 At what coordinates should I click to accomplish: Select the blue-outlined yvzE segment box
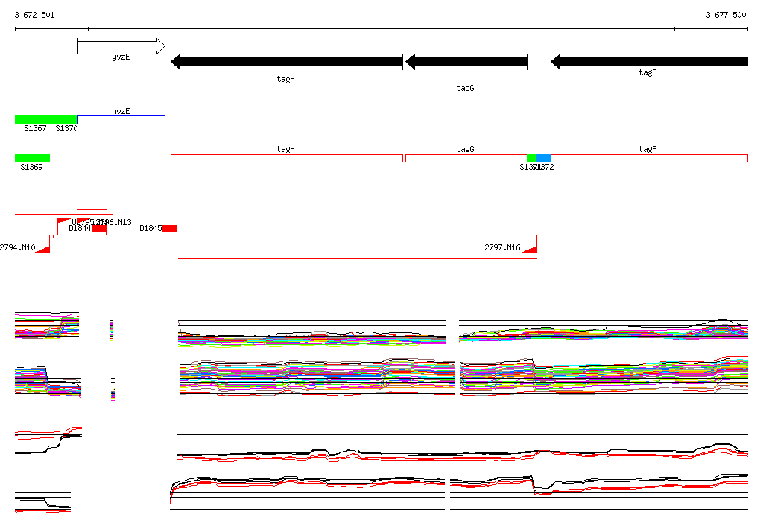point(121,120)
